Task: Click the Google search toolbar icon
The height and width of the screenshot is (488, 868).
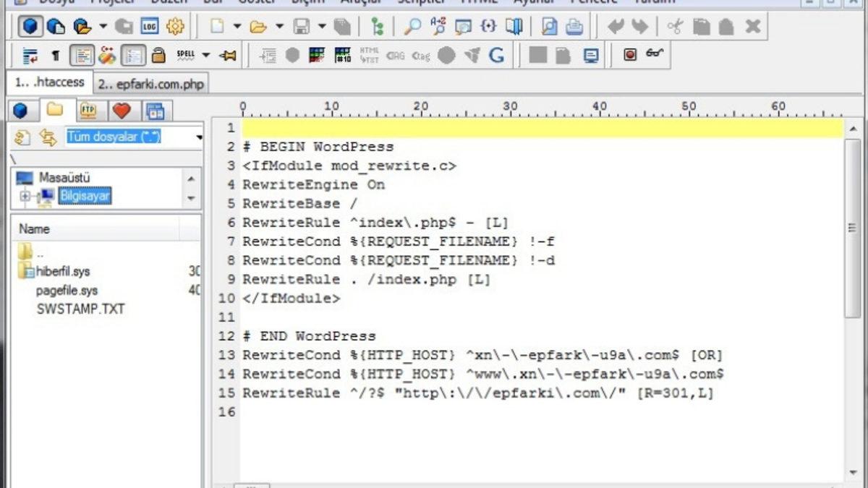Action: (x=497, y=54)
